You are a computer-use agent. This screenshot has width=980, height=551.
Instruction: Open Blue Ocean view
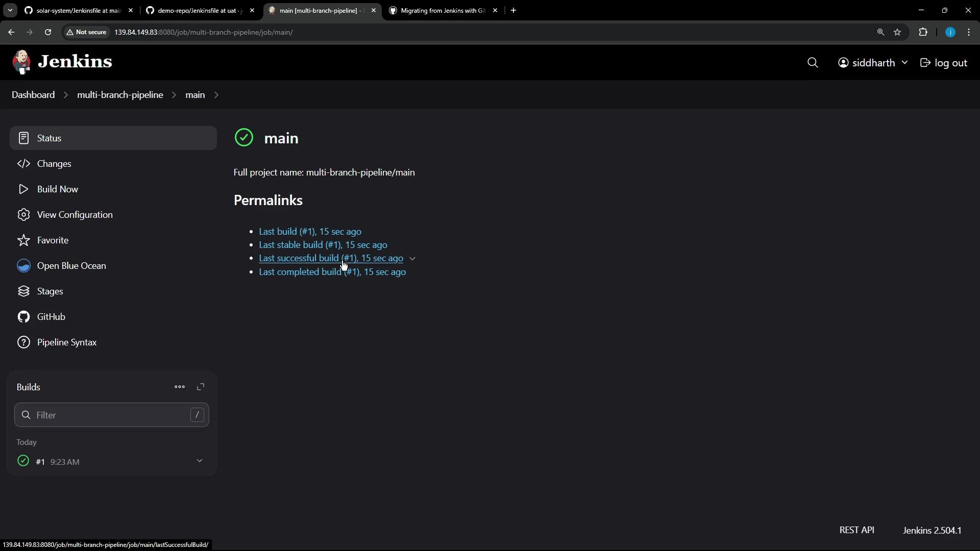point(113,266)
